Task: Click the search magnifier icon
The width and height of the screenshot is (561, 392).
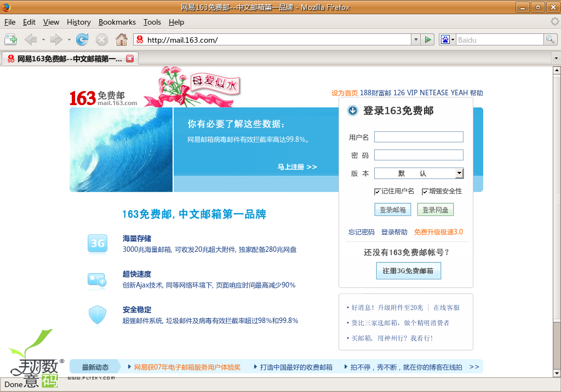Action: [x=550, y=40]
